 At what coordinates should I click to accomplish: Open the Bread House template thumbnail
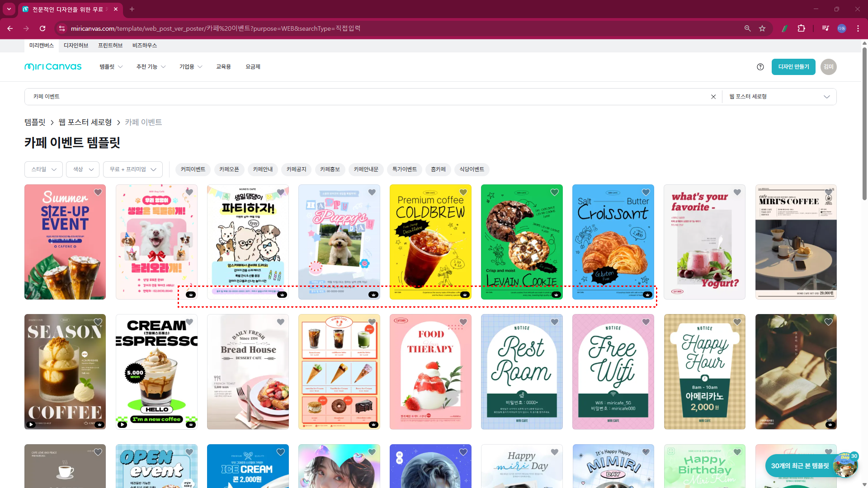pos(248,372)
